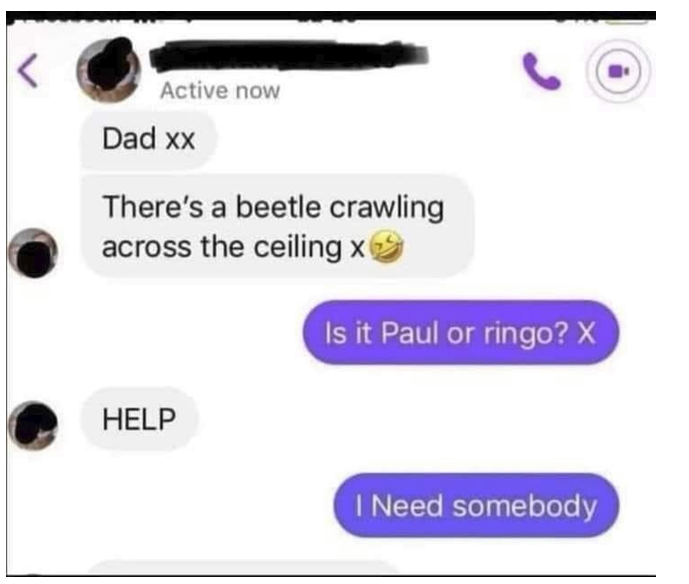The height and width of the screenshot is (584, 689).
Task: Open contact's profile picture in header
Action: click(x=109, y=70)
